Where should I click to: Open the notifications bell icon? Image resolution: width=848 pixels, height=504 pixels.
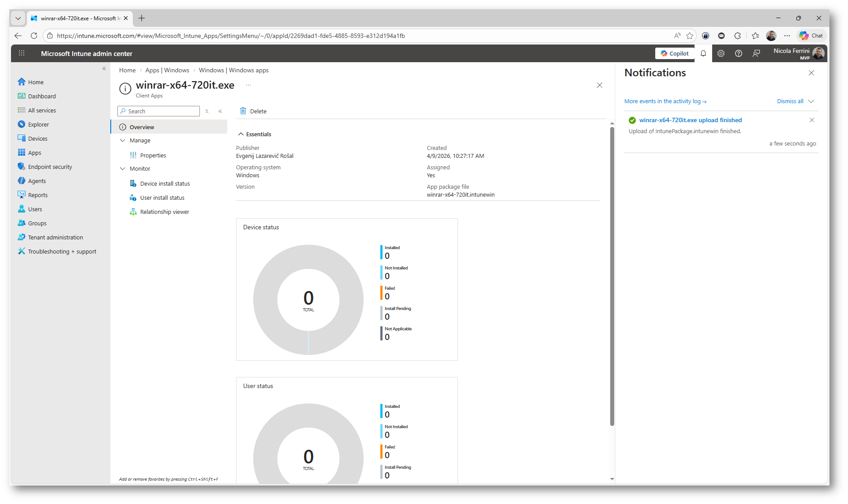(x=703, y=53)
